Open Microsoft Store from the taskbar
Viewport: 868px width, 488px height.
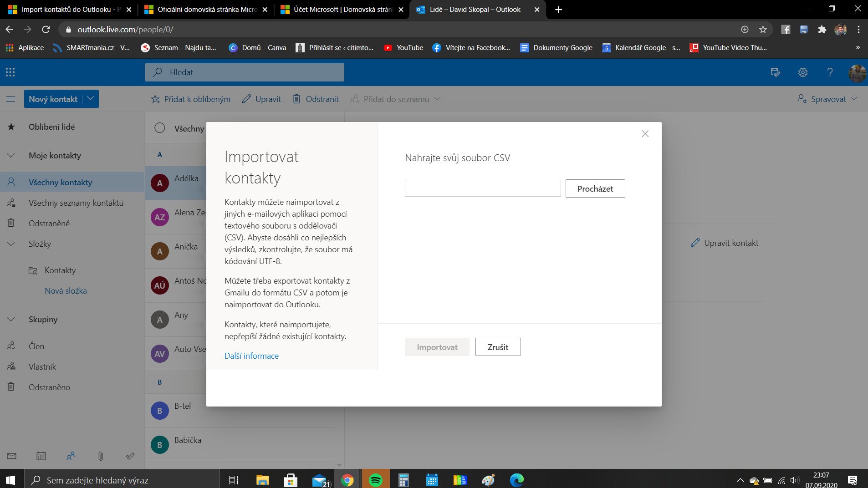291,480
